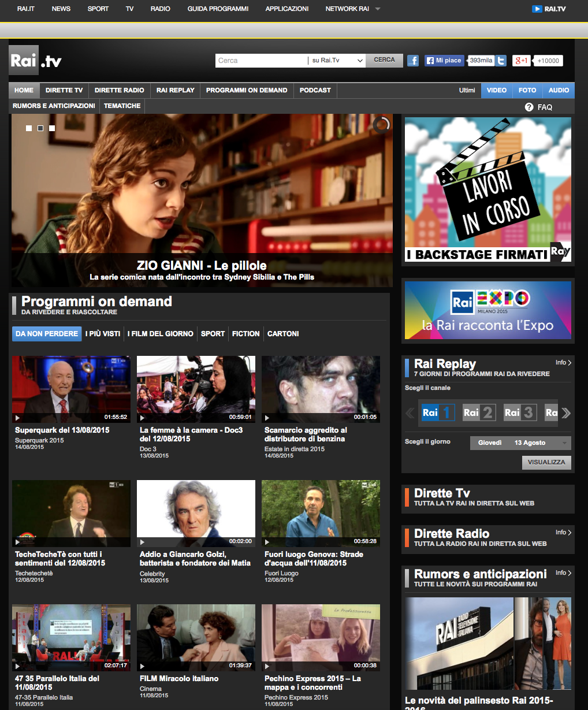Image resolution: width=588 pixels, height=710 pixels.
Task: Select DA NON PERDERE tab
Action: click(x=47, y=334)
